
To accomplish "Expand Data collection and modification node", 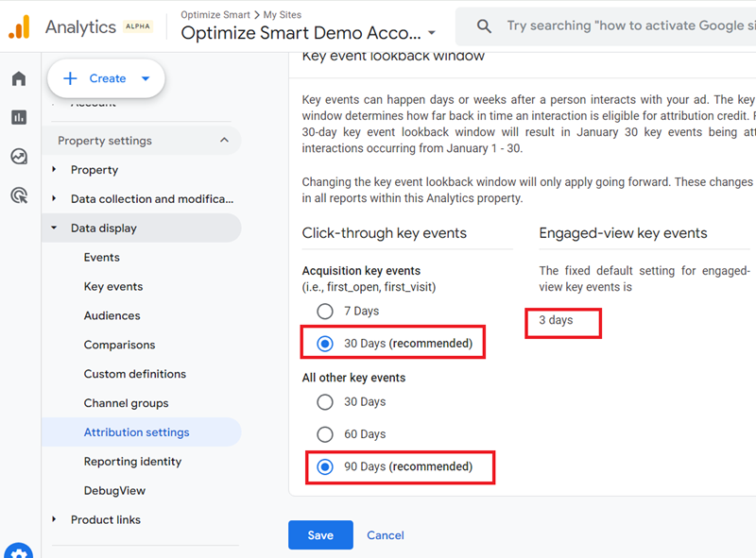I will (x=54, y=198).
